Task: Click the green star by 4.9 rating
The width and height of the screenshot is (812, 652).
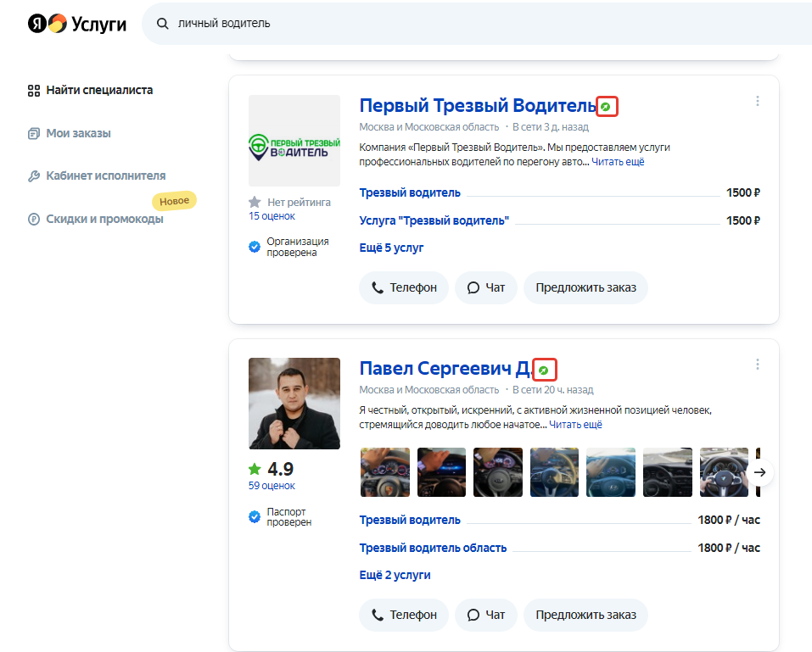Action: (255, 470)
